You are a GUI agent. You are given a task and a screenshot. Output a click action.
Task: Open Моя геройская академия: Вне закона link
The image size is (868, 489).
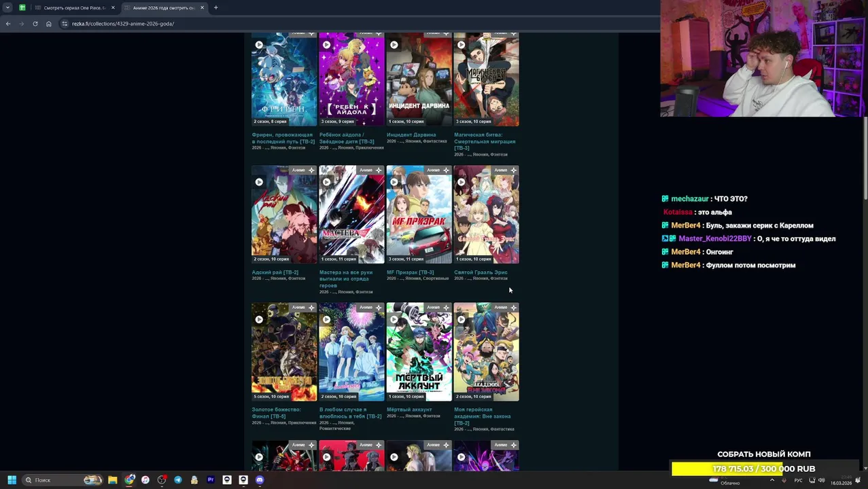[x=483, y=416]
